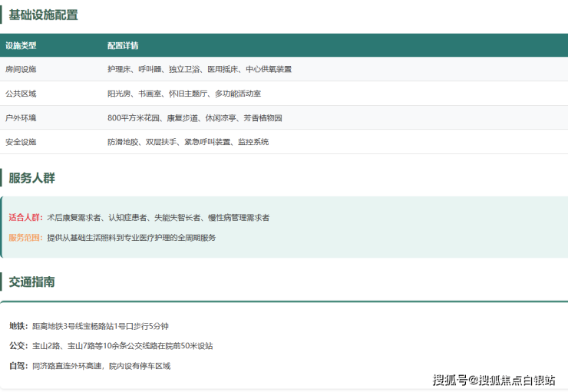Select the 公共区域 row label
This screenshot has height=392, width=568.
click(21, 94)
